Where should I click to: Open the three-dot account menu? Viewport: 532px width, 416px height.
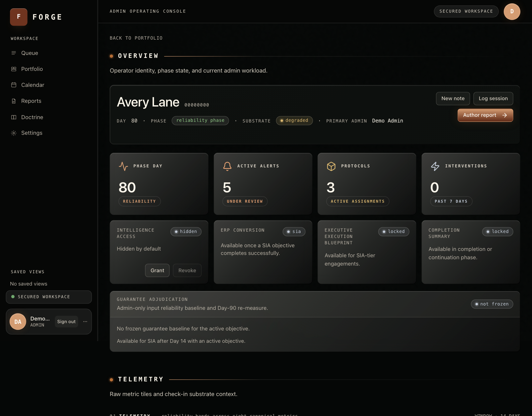(85, 321)
